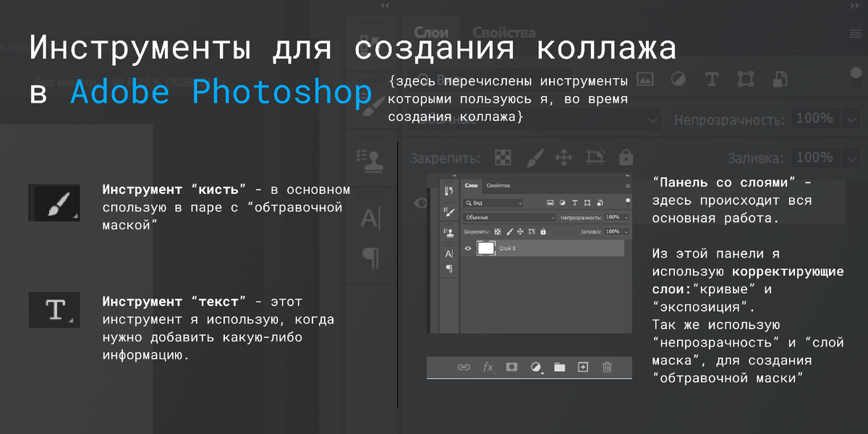
Task: Create new group with the folder icon
Action: pyautogui.click(x=560, y=367)
